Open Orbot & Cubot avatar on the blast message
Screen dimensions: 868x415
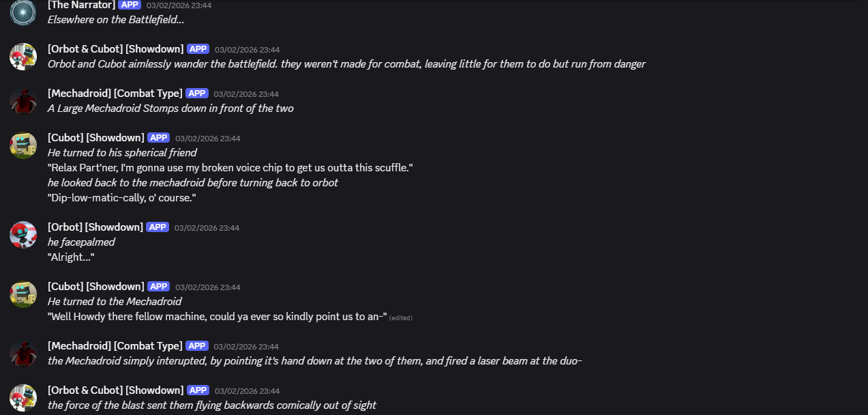tap(23, 398)
